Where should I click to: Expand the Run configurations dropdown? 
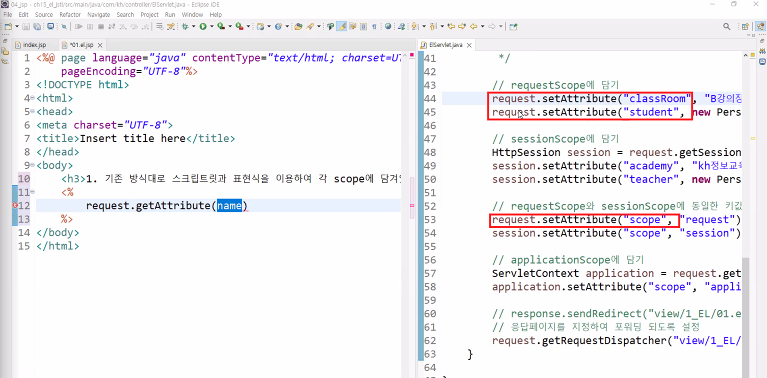212,26
